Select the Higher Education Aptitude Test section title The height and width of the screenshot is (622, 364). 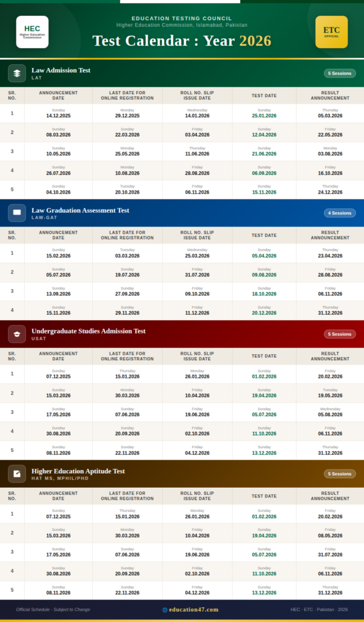(78, 471)
